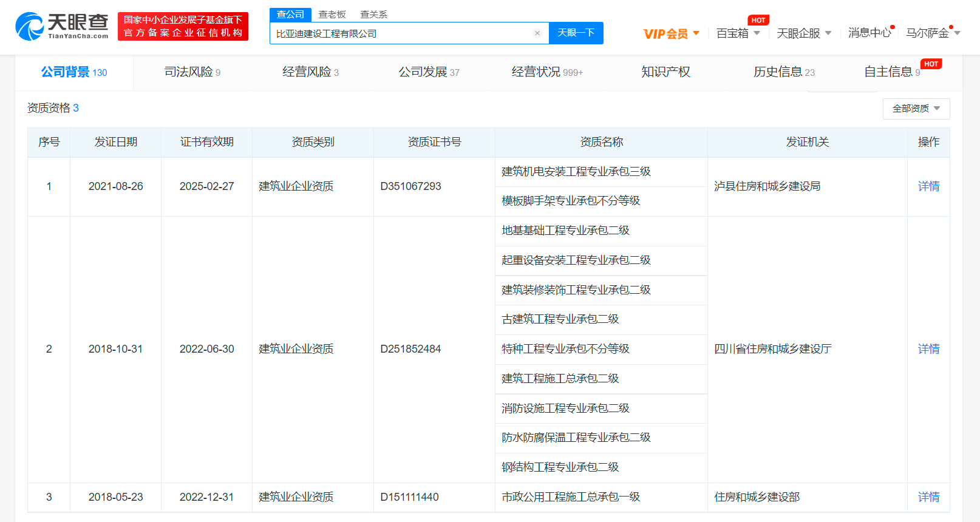
Task: Open 消息中心 notifications
Action: (x=869, y=33)
